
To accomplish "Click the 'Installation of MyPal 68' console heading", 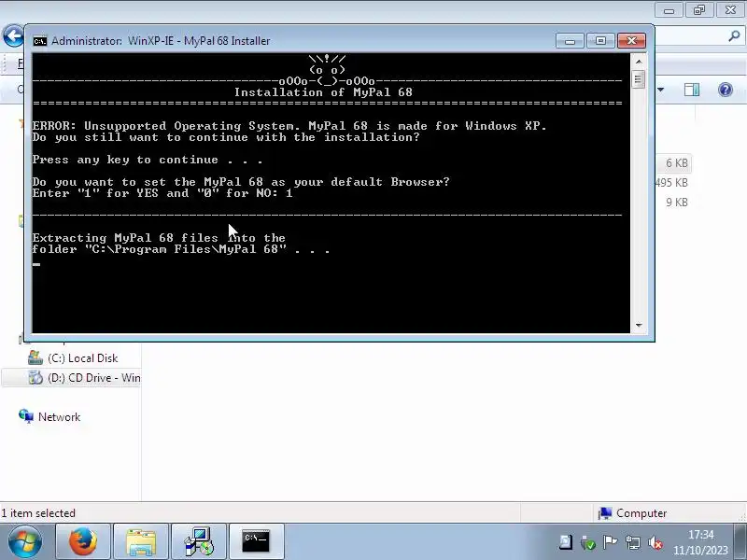I will (323, 92).
